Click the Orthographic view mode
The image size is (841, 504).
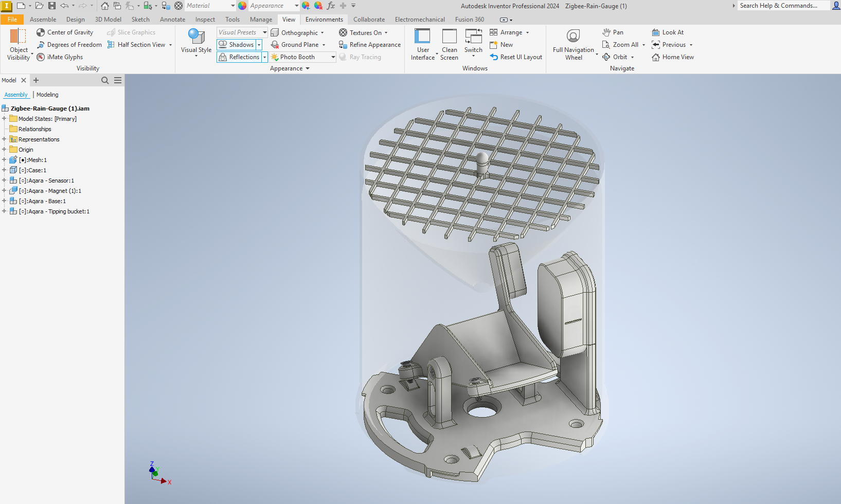pos(294,32)
